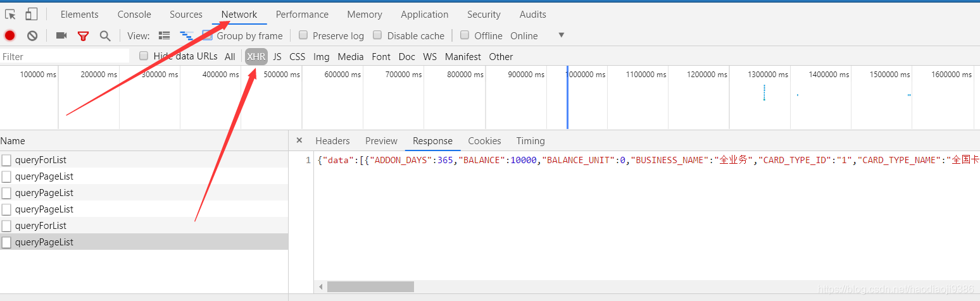Image resolution: width=980 pixels, height=301 pixels.
Task: Click the left scroll arrow of response scrollbar
Action: (320, 286)
